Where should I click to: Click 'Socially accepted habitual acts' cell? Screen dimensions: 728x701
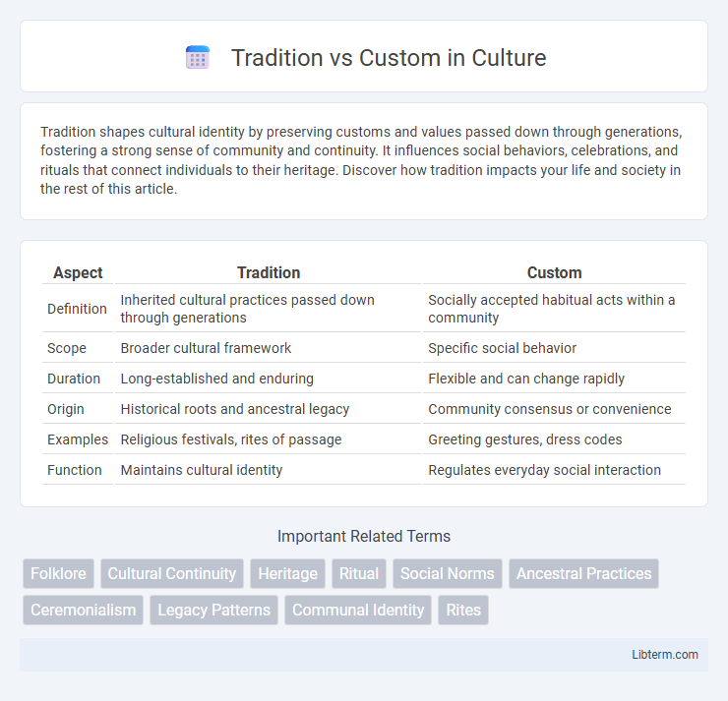click(554, 309)
